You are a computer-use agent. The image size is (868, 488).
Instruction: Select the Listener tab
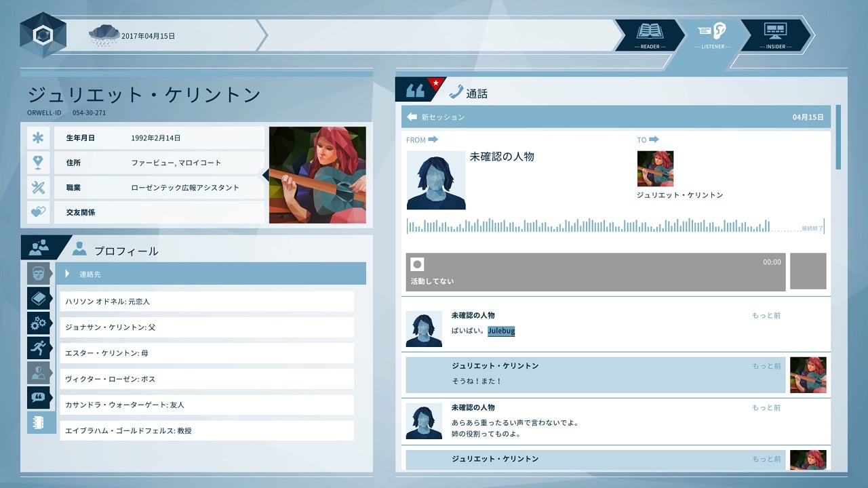pos(712,35)
